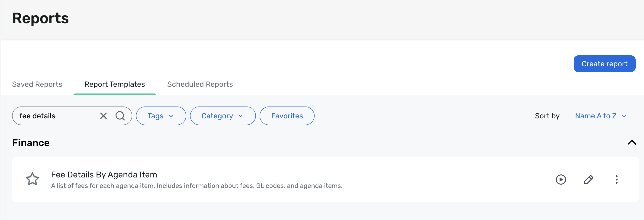Run the Fee Details By Agenda Item report

[x=561, y=179]
